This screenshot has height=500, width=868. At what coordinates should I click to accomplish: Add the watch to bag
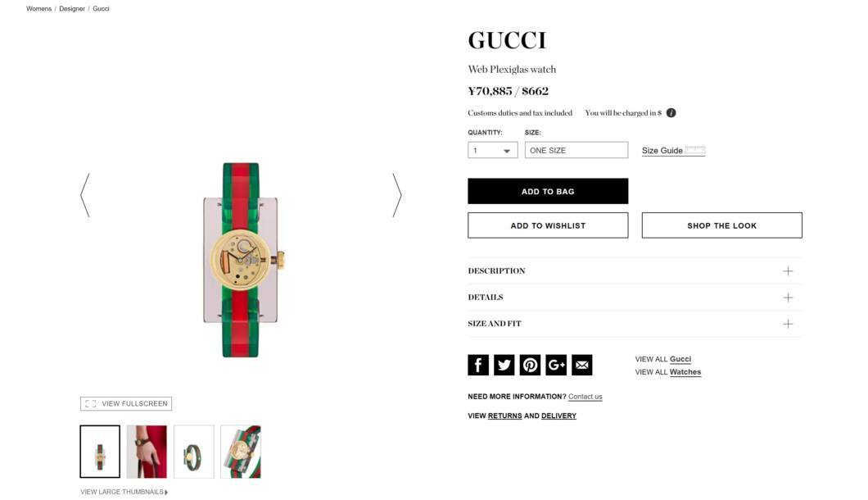[x=548, y=191]
